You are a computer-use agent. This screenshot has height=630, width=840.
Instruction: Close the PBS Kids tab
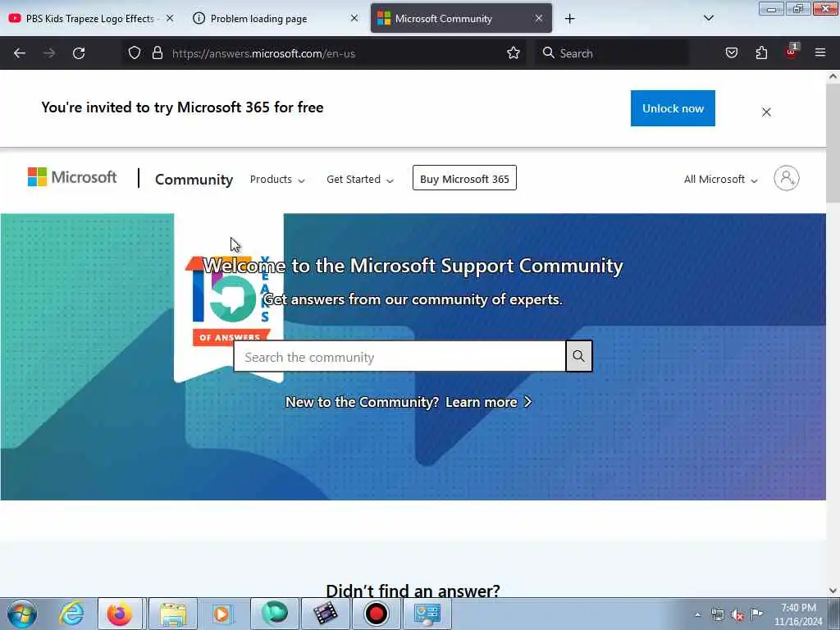pyautogui.click(x=169, y=18)
